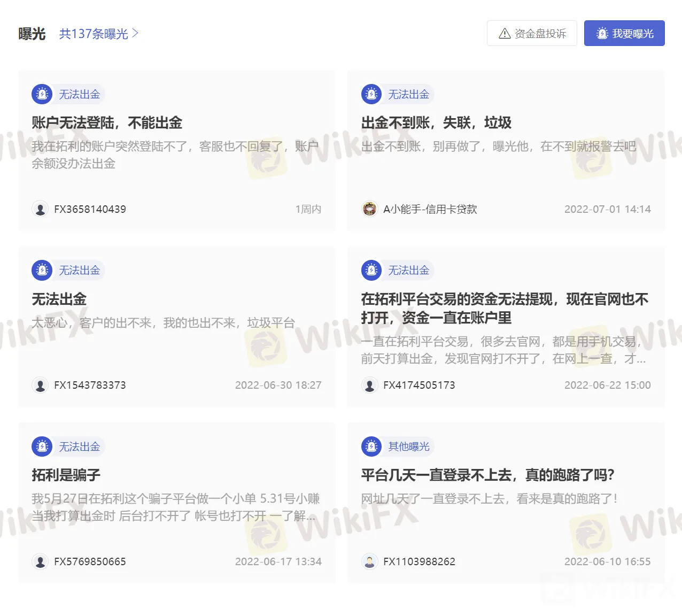
Task: Open post titled 拓利是骗子
Action: pyautogui.click(x=66, y=475)
